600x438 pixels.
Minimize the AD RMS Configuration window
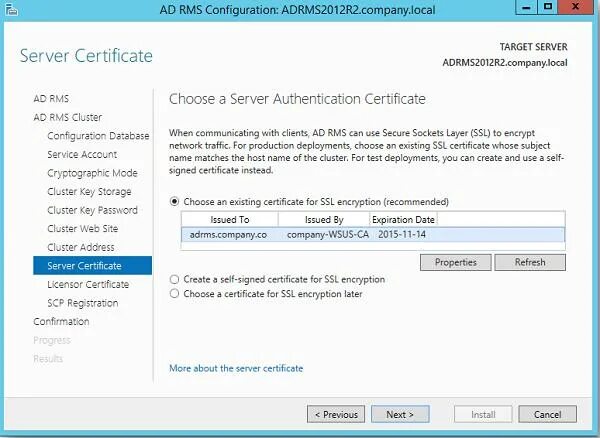(527, 7)
